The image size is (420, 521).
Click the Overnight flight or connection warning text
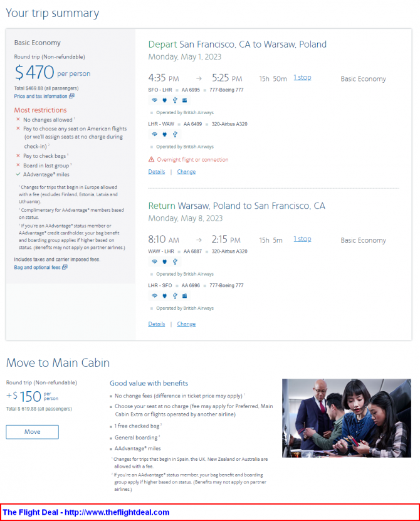click(192, 159)
